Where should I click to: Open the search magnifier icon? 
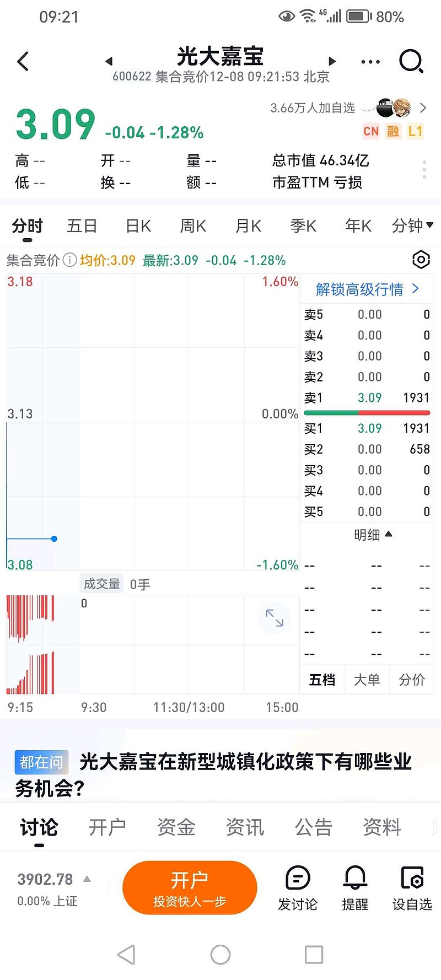pyautogui.click(x=411, y=61)
